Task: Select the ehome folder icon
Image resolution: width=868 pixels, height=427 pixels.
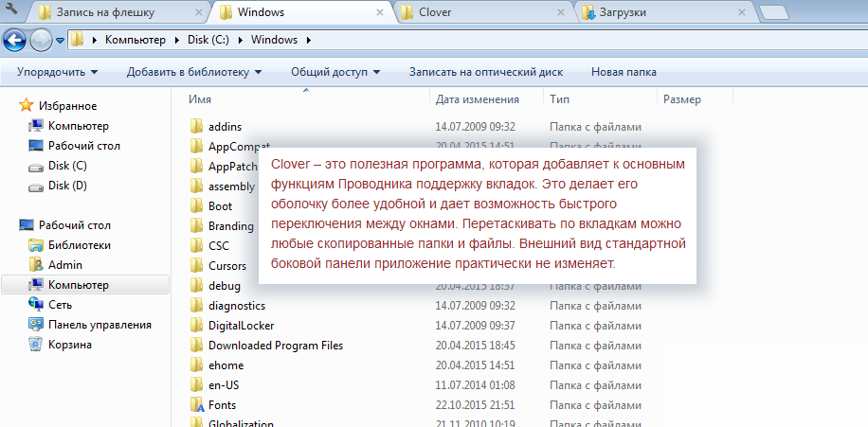Action: 196,365
